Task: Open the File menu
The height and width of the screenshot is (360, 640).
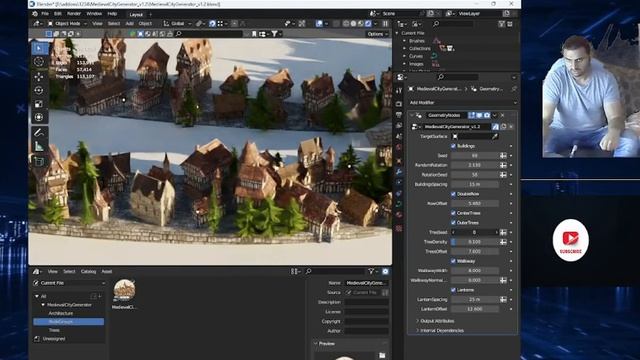Action: pos(45,14)
